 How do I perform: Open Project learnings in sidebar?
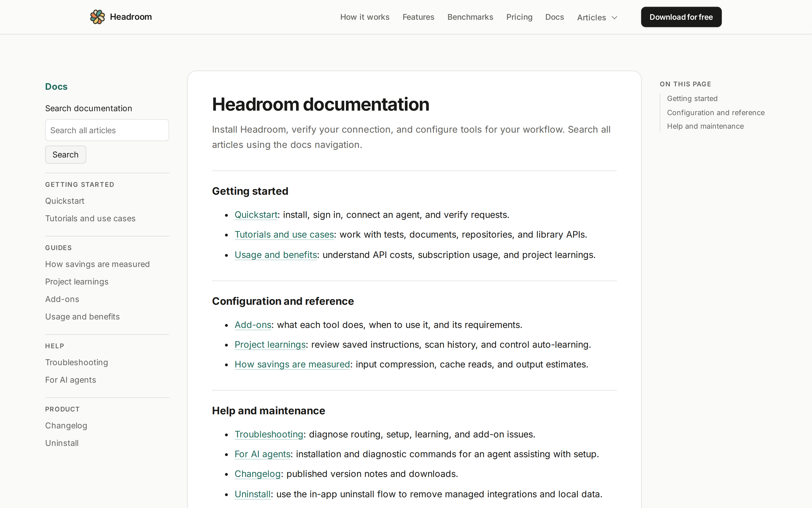[x=77, y=282]
